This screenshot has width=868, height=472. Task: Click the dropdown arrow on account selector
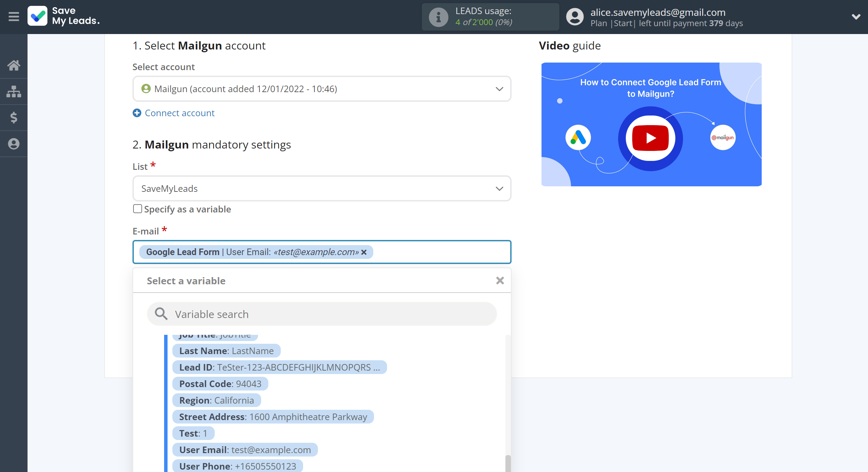pos(498,88)
